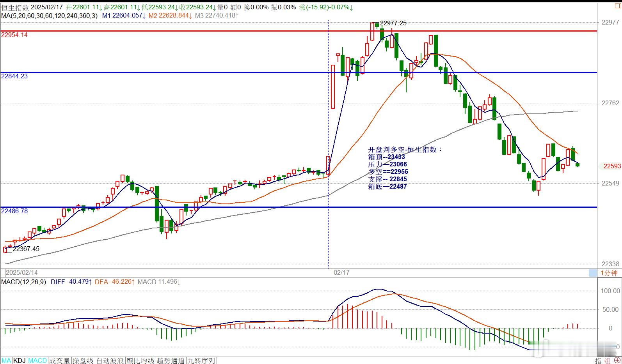Click the 22549 price axis label
The image size is (622, 364).
pyautogui.click(x=610, y=183)
